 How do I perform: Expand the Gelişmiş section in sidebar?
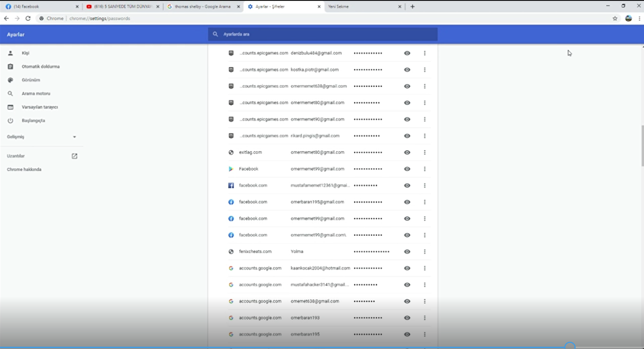(x=41, y=137)
